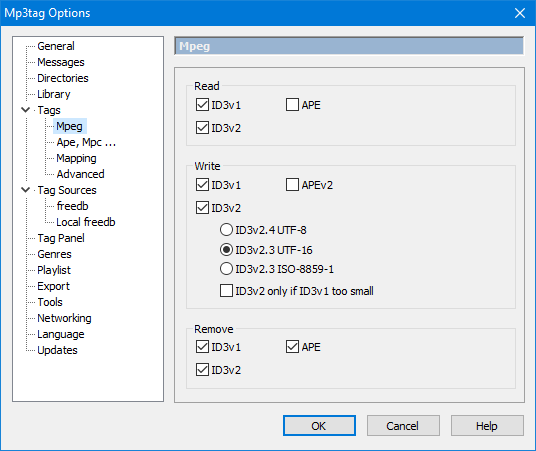Choose ID3v2.3 ISO-8859-1 radio option
536x451 pixels.
pyautogui.click(x=226, y=269)
